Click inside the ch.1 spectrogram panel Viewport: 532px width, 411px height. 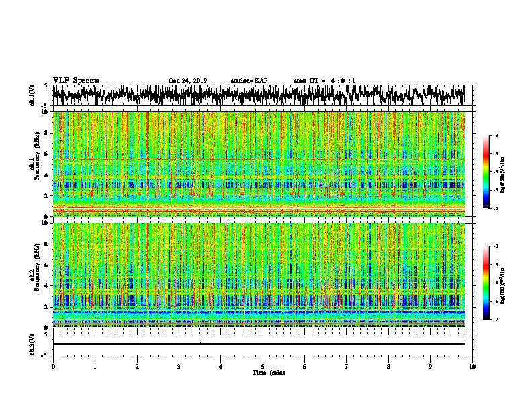click(259, 164)
